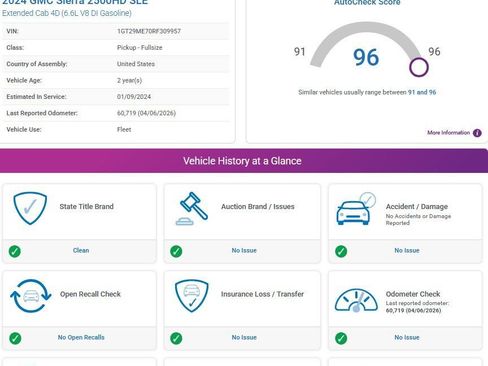Viewport: 488px width, 366px height.
Task: Click the large 96 AutoCheck score number
Action: [x=366, y=57]
